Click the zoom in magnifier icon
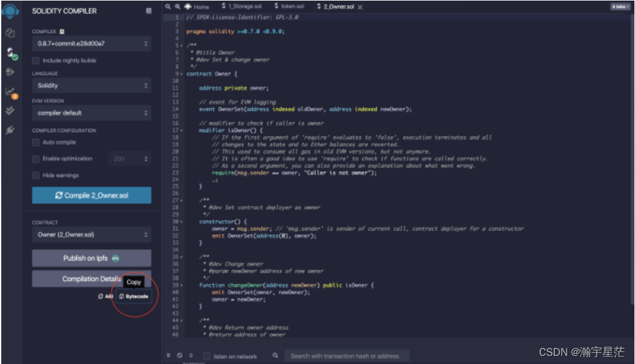 coord(177,6)
